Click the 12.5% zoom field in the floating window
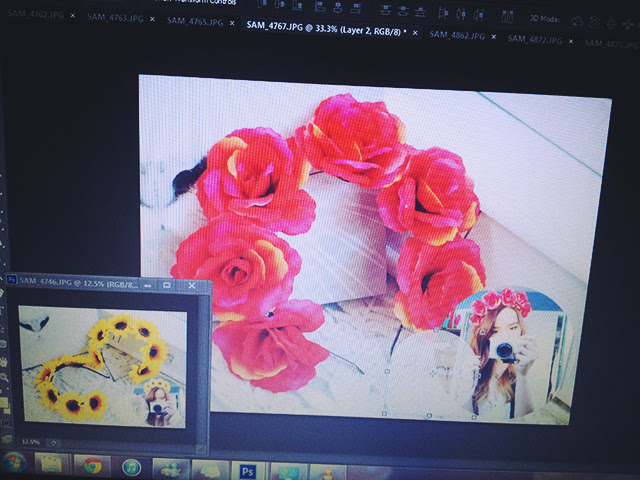The height and width of the screenshot is (480, 640). pos(30,442)
